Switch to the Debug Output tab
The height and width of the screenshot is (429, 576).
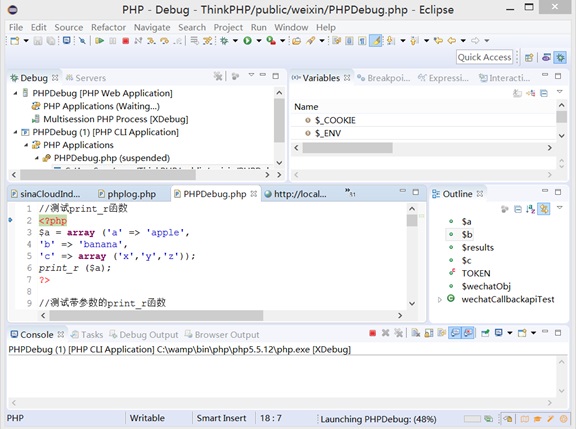(144, 335)
